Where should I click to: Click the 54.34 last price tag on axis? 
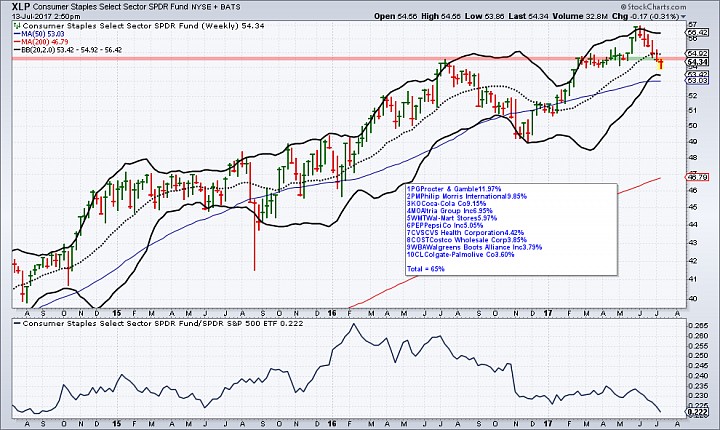pyautogui.click(x=698, y=62)
